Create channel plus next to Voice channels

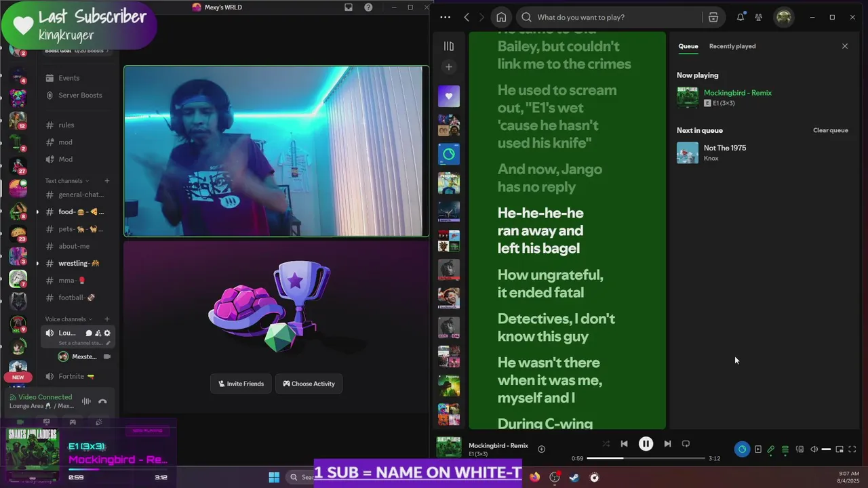[x=106, y=319]
